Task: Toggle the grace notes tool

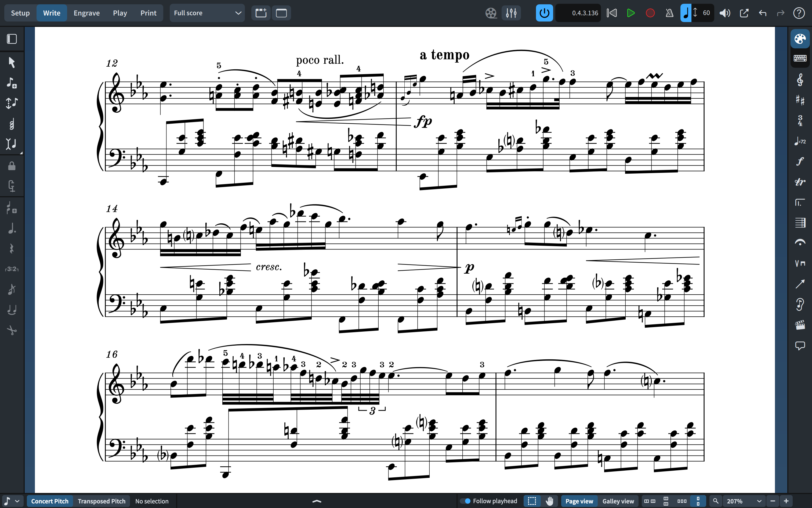Action: click(x=12, y=289)
